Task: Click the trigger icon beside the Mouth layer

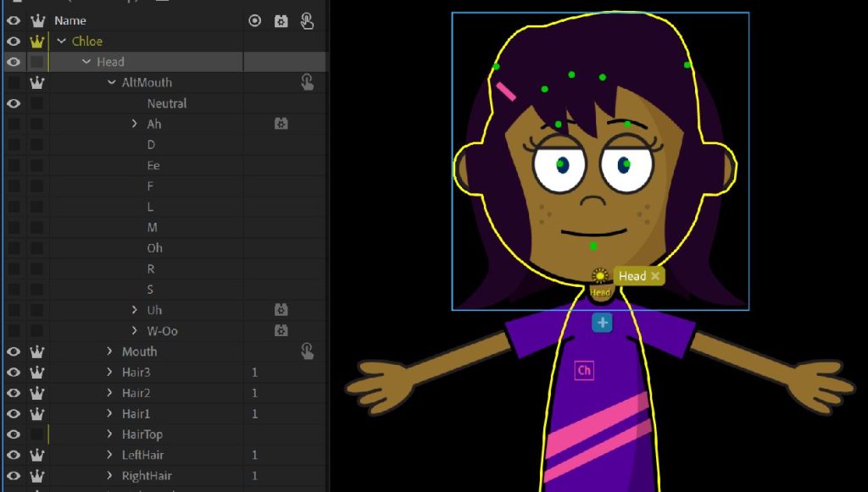Action: point(308,351)
